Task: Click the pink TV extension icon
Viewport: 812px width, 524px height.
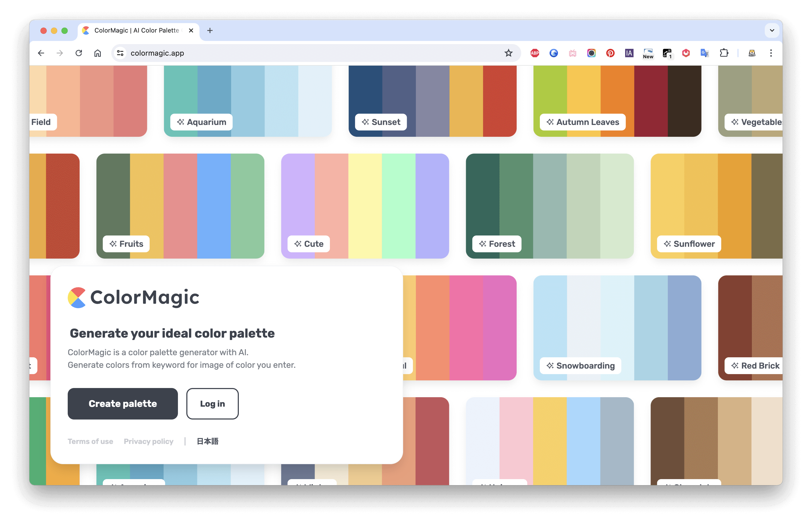Action: (572, 53)
